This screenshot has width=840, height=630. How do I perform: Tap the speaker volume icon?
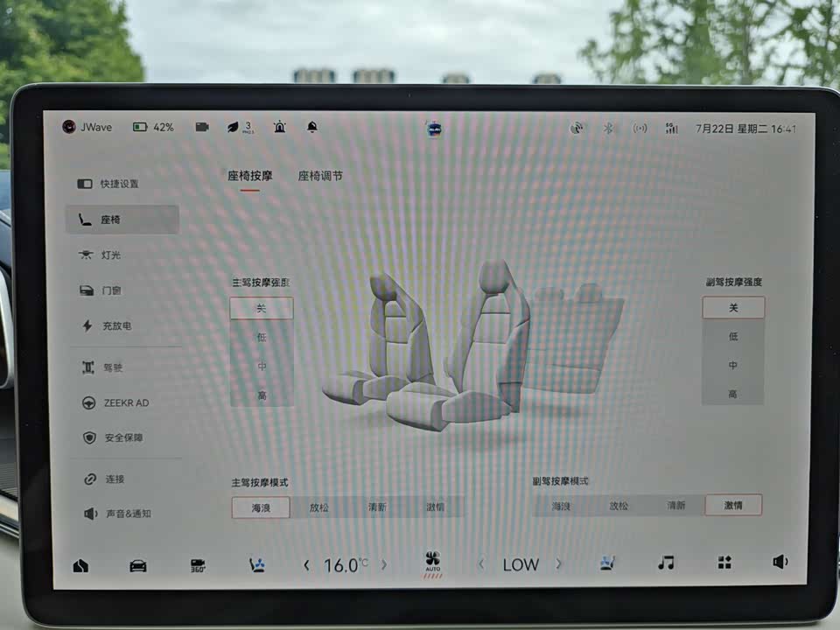coord(780,562)
